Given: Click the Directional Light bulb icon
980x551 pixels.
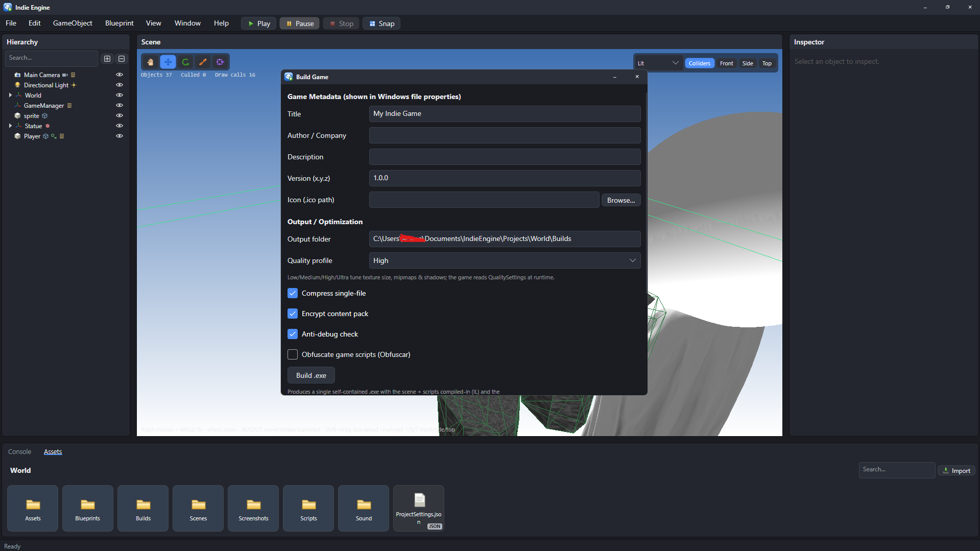Looking at the screenshot, I should 17,85.
